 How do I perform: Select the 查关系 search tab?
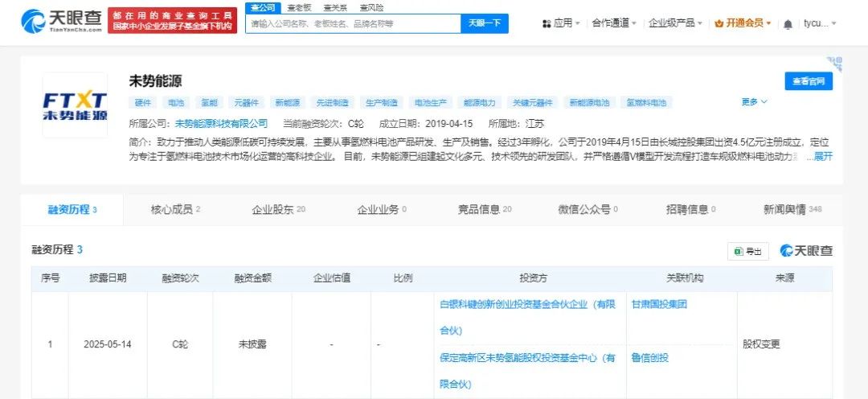coord(335,8)
